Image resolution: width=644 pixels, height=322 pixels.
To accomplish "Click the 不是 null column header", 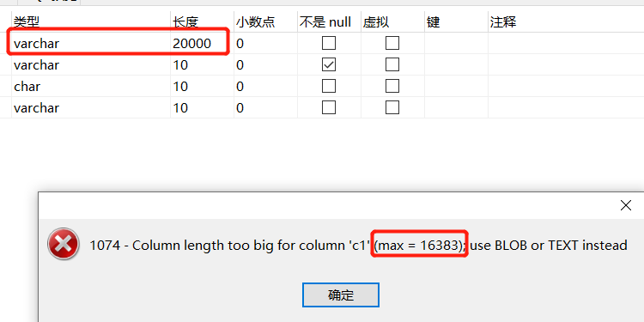I will [330, 21].
